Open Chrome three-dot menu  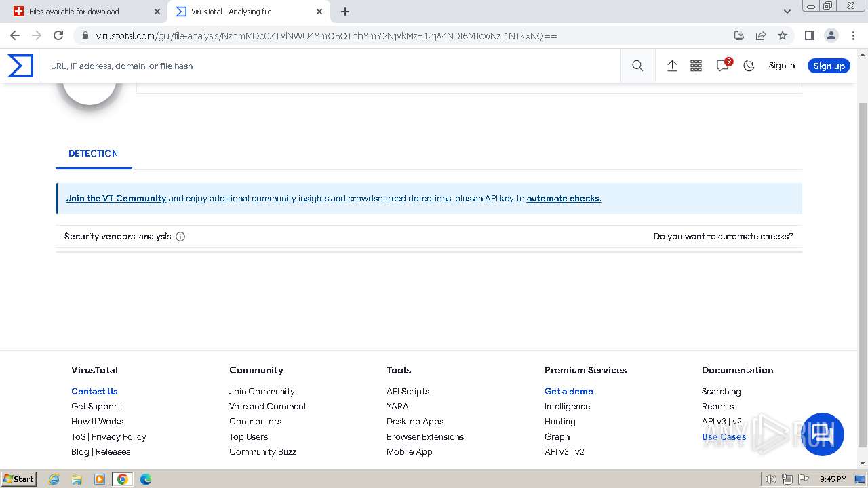(x=852, y=35)
